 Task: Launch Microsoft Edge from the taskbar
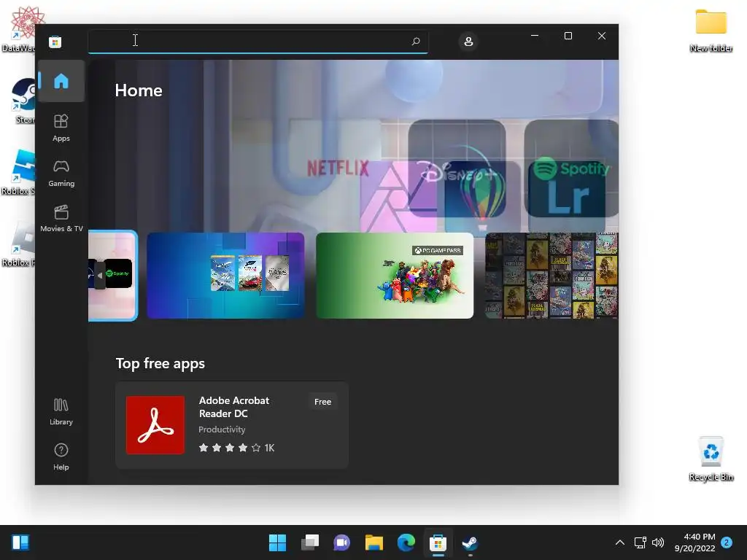click(406, 542)
